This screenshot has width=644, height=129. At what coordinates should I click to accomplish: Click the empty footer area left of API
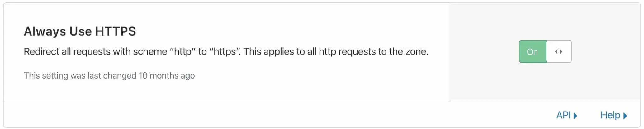[249, 115]
